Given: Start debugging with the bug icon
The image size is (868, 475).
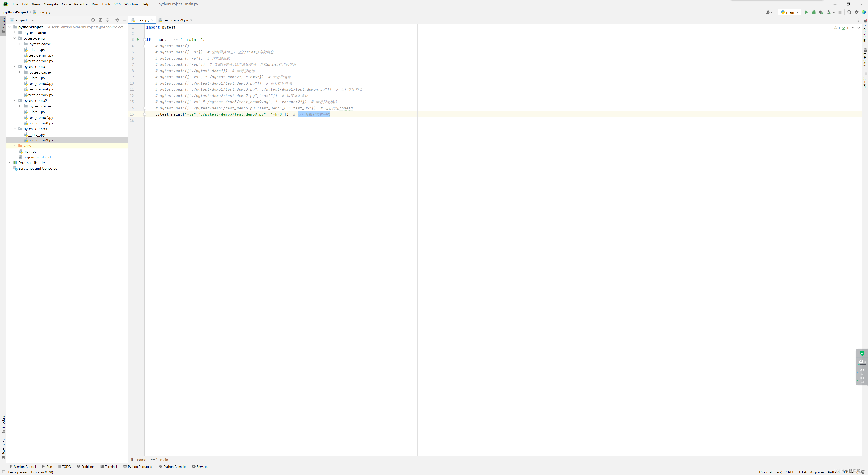Looking at the screenshot, I should tap(814, 12).
